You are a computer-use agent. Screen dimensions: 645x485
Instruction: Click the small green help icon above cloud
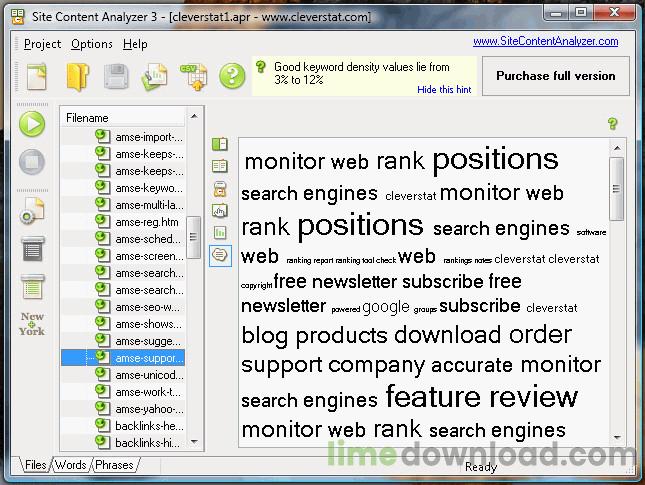click(613, 124)
